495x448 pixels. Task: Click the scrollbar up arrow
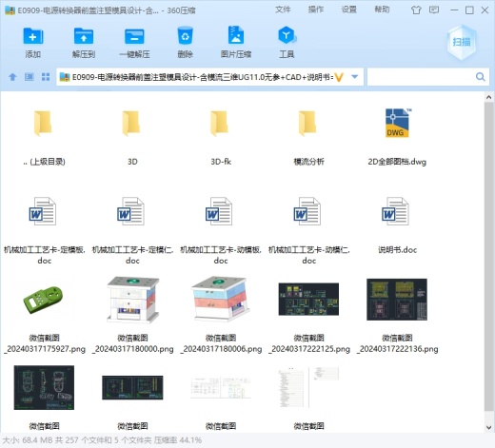pyautogui.click(x=489, y=98)
